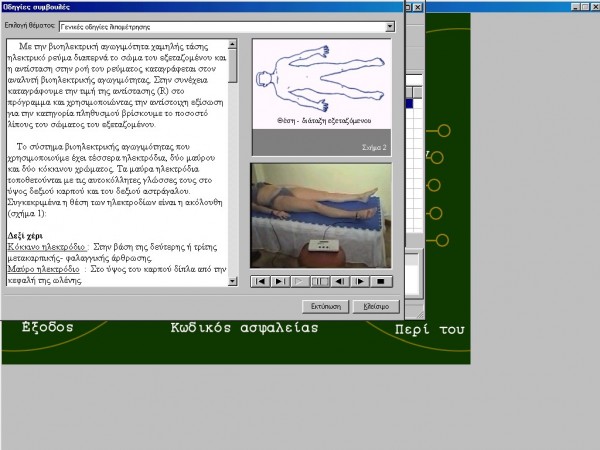Click the blue highlighted grid cell behind dialog
Screen dimensions: 600x450
pos(409,103)
